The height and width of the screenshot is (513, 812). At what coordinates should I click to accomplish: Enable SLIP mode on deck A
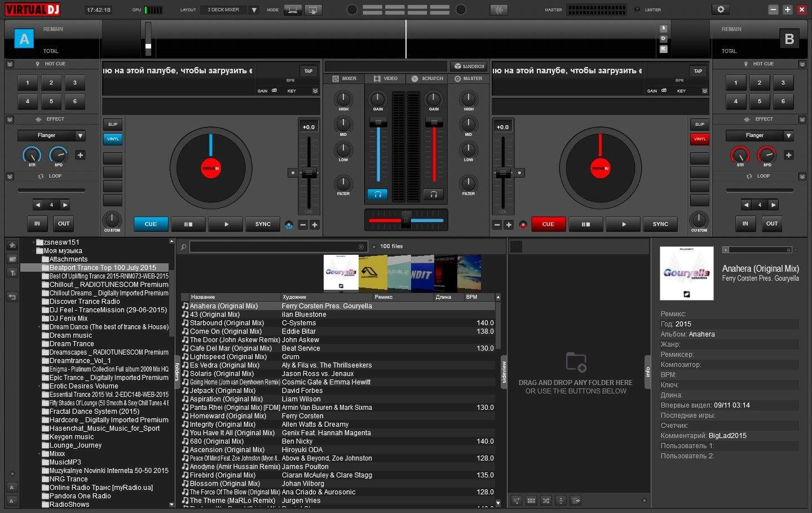pos(113,124)
